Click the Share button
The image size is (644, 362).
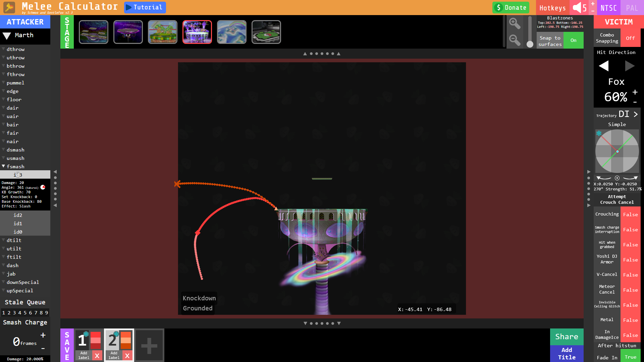[x=567, y=337]
